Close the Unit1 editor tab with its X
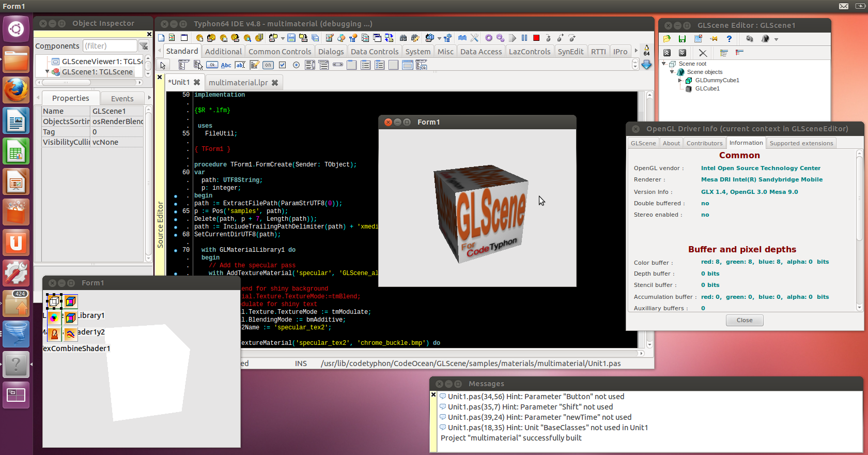Screen dimensions: 868x455 point(197,82)
